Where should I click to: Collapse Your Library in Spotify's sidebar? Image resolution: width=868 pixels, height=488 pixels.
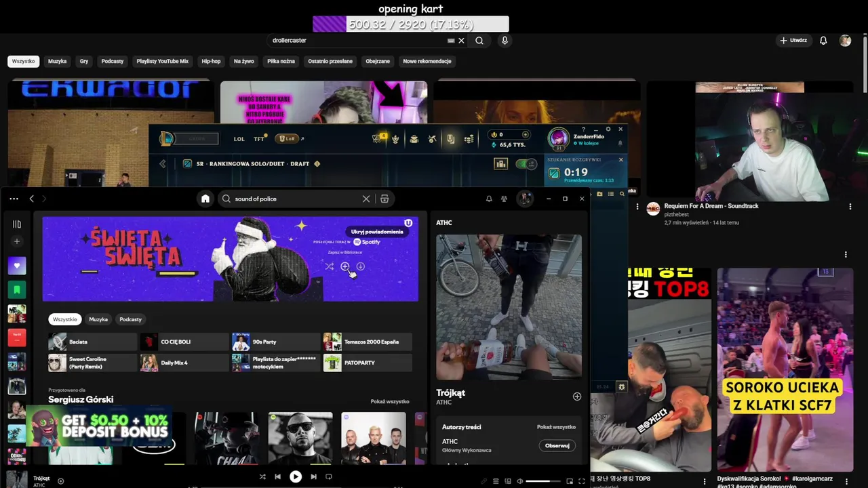pos(17,224)
